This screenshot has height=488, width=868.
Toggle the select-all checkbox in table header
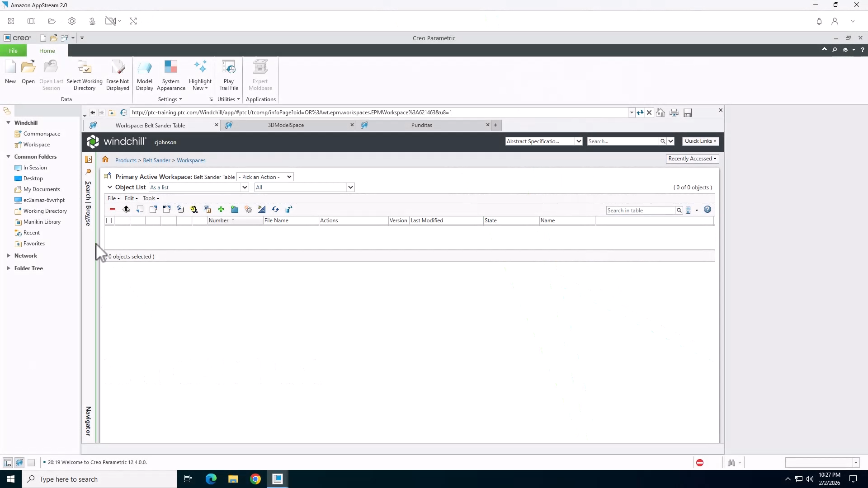(x=109, y=221)
